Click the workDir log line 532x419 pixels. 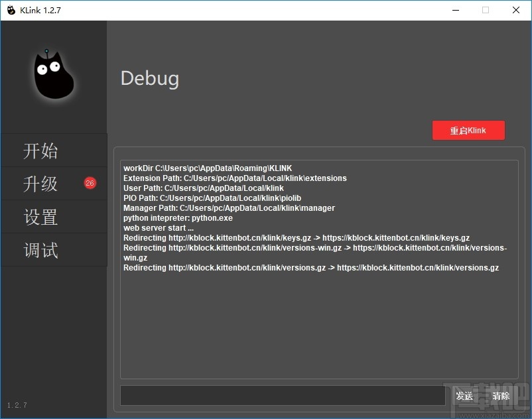click(208, 168)
